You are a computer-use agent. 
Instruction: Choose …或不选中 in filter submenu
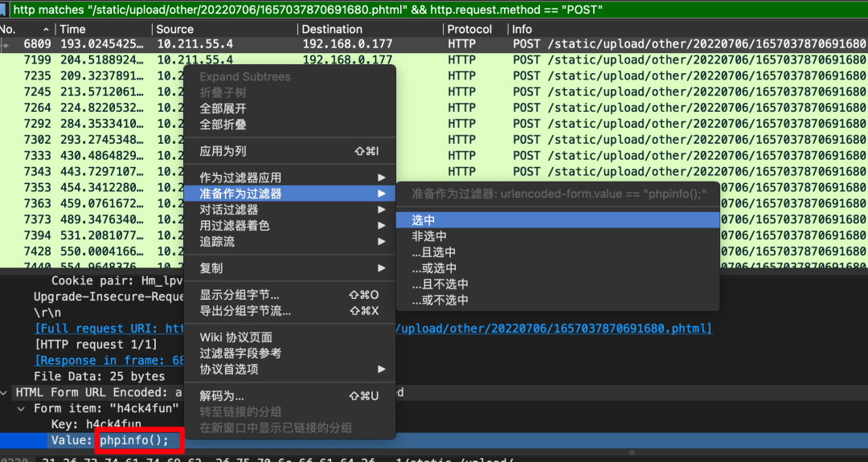click(558, 301)
